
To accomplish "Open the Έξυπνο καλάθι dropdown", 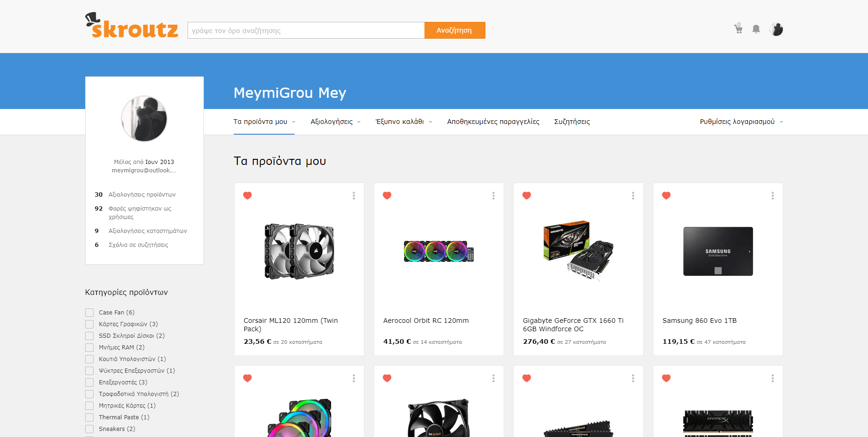I will tap(404, 122).
